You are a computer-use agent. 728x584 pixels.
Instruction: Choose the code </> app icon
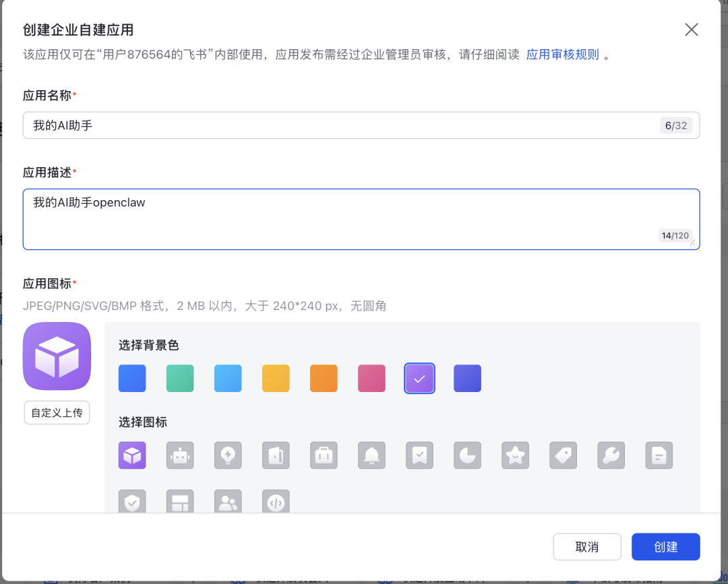pyautogui.click(x=276, y=501)
